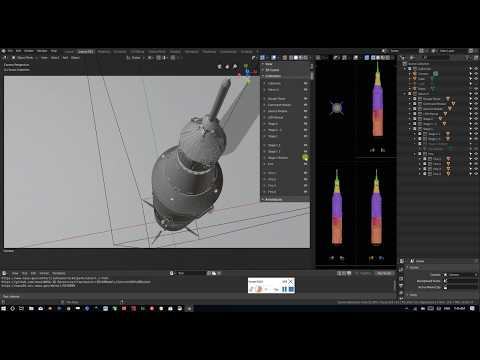Image resolution: width=480 pixels, height=360 pixels.
Task: Open the Help menu
Action: 54,51
